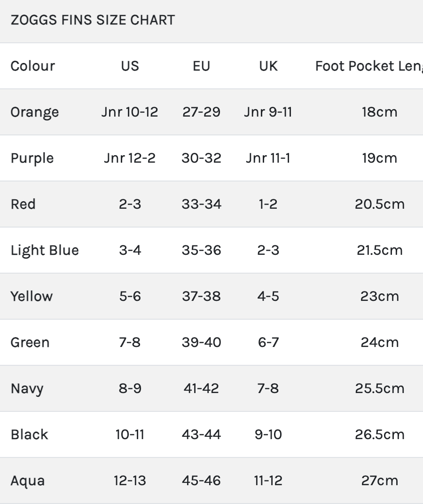Click the US column header
Screen dimensions: 423x504
tap(130, 66)
